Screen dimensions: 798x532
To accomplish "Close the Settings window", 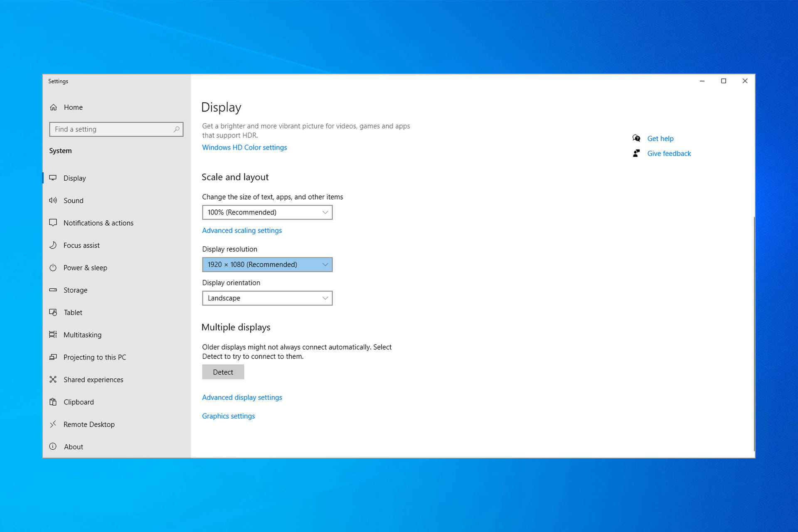I will (x=745, y=81).
